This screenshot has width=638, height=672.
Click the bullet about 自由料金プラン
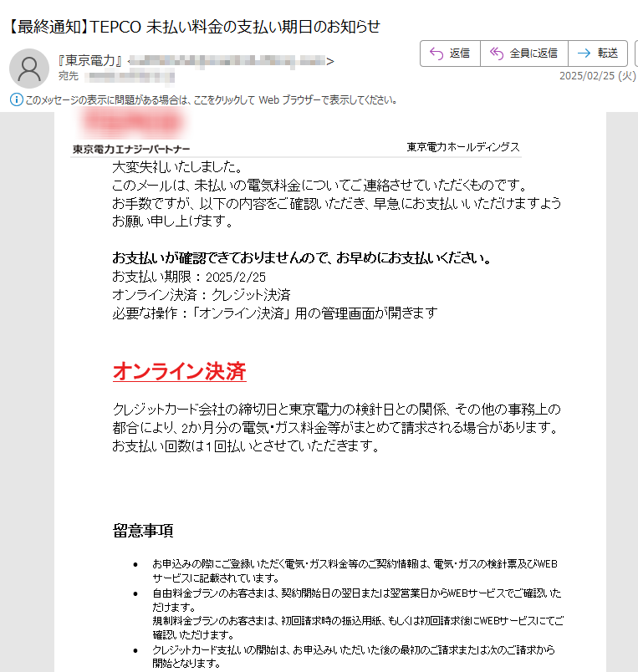357,600
